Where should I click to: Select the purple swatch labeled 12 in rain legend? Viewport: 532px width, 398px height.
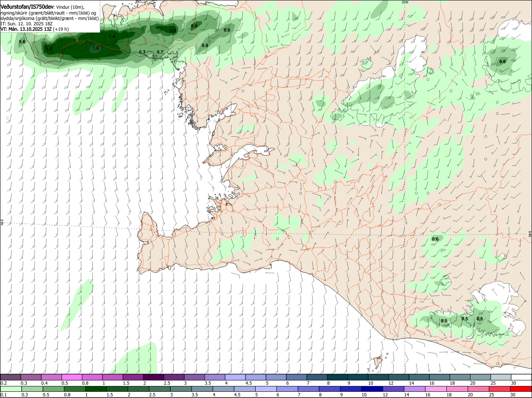tap(393, 389)
